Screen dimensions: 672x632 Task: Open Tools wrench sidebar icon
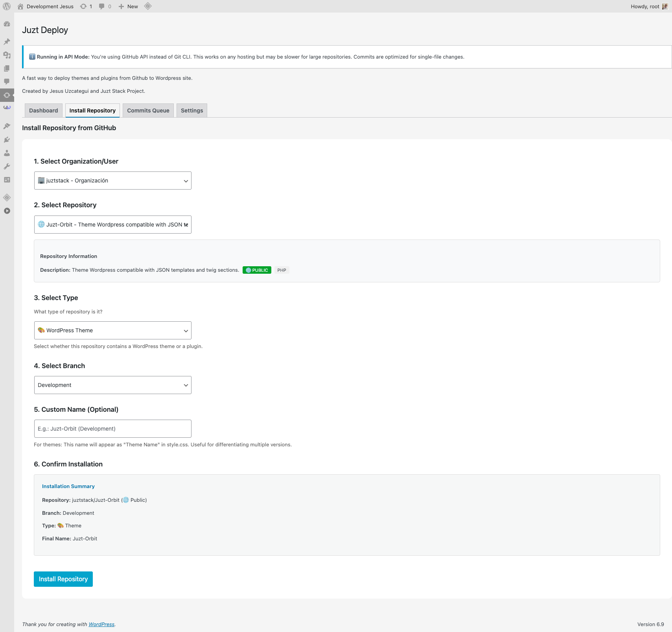[x=7, y=166]
